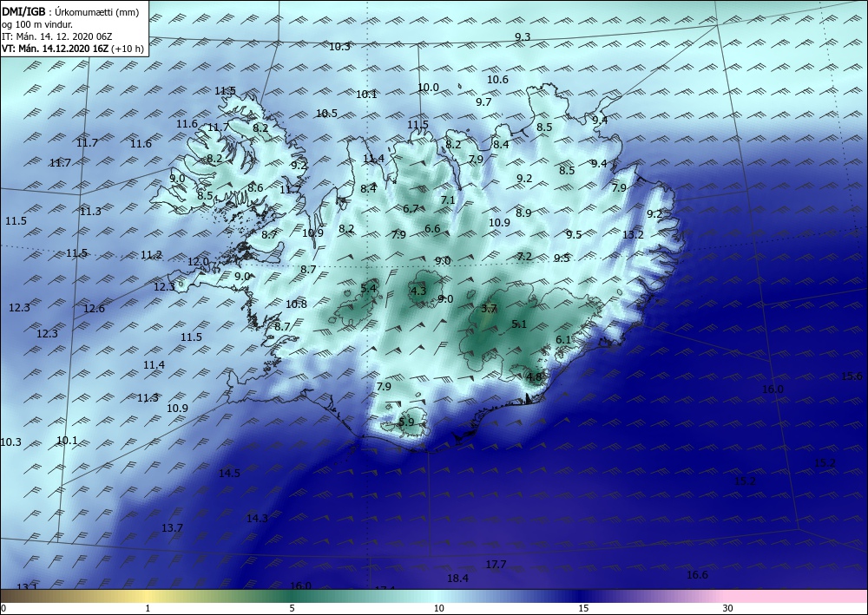Image resolution: width=868 pixels, height=615 pixels.
Task: Pick the map value 9.7
Action: coord(483,102)
